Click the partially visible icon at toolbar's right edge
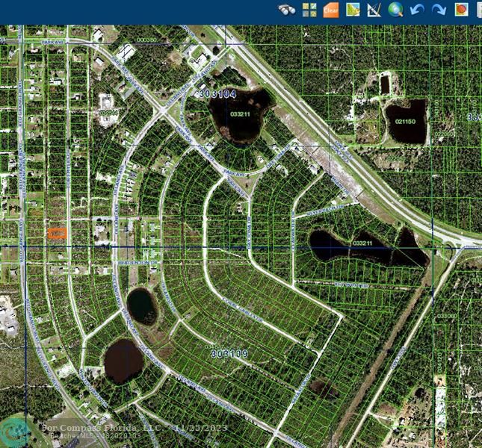Image resolution: width=482 pixels, height=448 pixels. click(x=478, y=10)
